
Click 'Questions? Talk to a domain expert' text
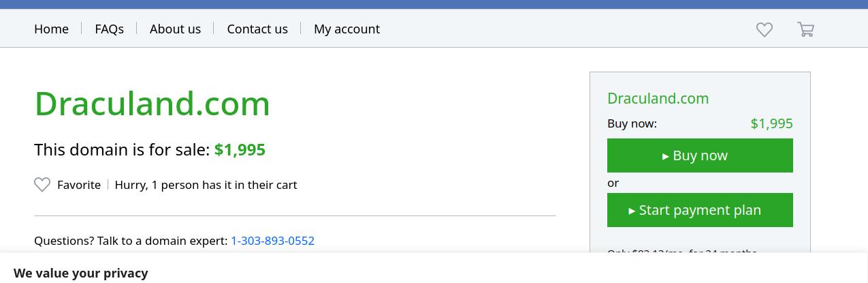pyautogui.click(x=131, y=241)
